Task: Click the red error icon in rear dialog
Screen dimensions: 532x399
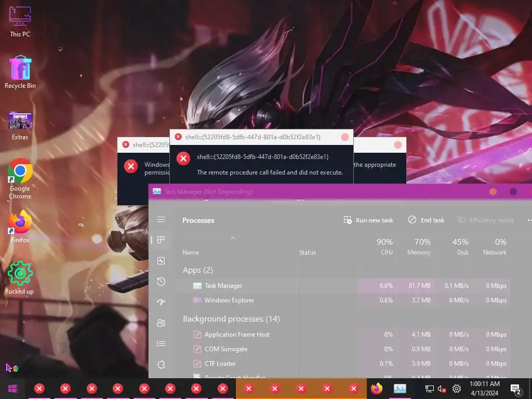Action: (x=131, y=166)
